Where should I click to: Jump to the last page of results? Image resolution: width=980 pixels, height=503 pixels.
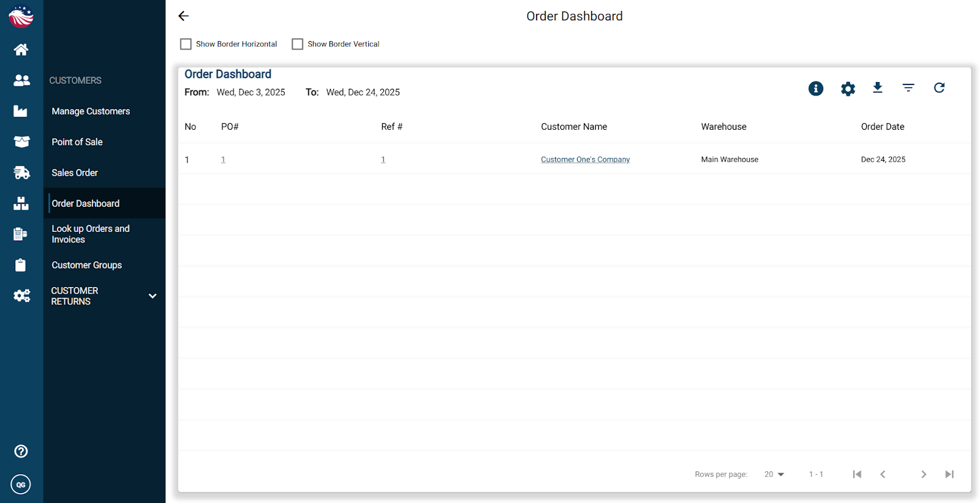point(949,474)
